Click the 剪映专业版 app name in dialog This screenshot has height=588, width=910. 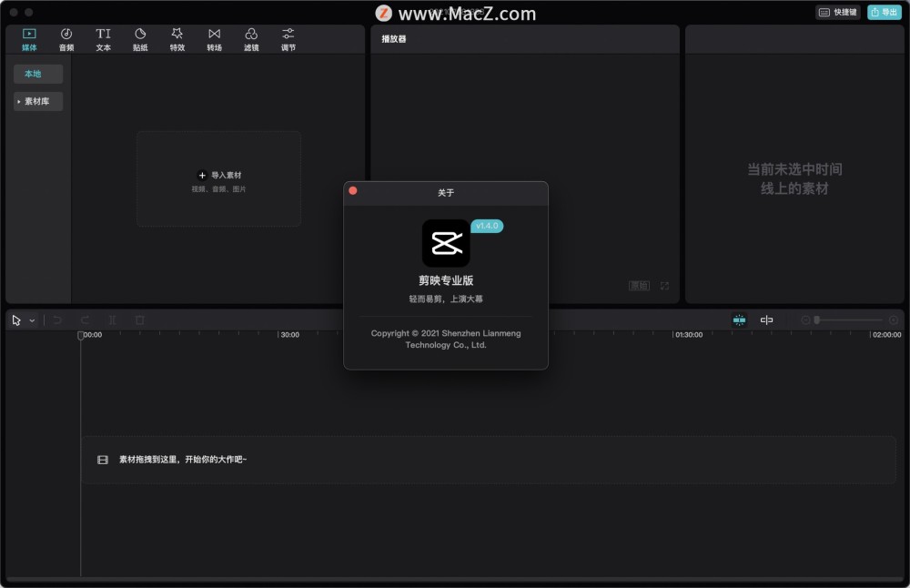[446, 280]
